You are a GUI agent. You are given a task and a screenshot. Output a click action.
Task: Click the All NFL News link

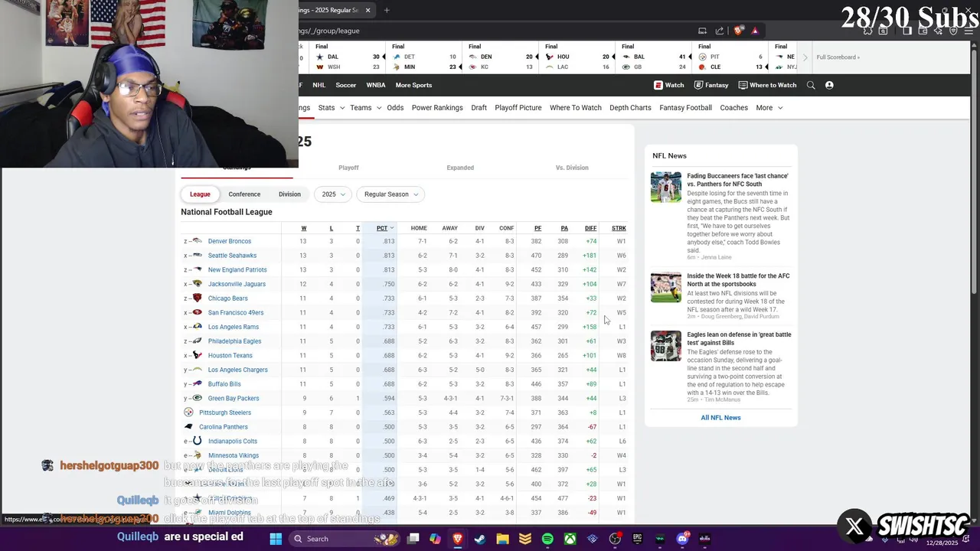click(x=720, y=418)
